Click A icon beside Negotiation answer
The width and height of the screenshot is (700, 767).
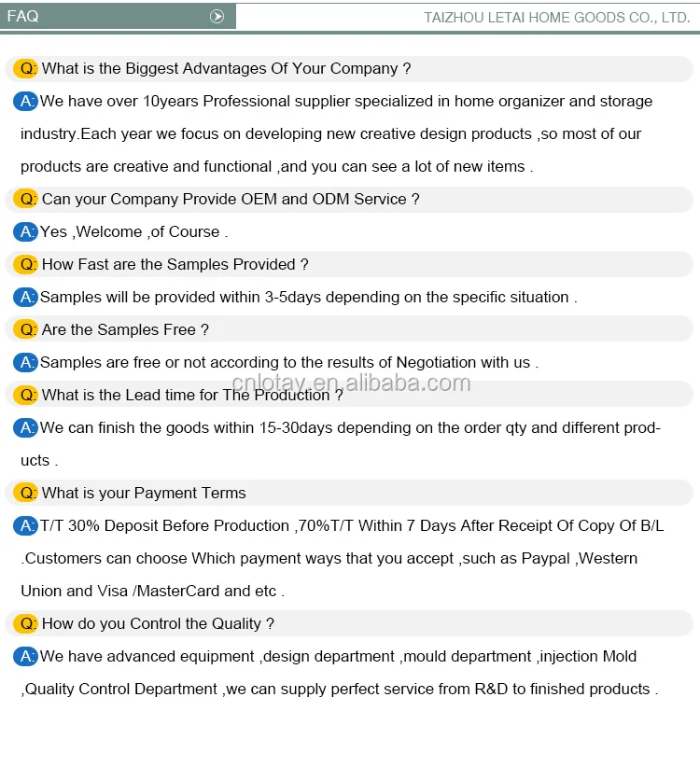coord(25,362)
